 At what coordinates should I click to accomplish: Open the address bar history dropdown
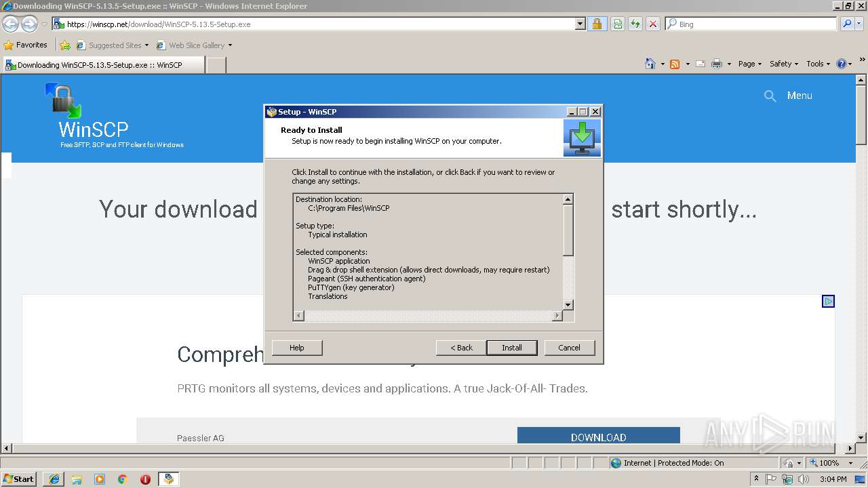pyautogui.click(x=580, y=24)
